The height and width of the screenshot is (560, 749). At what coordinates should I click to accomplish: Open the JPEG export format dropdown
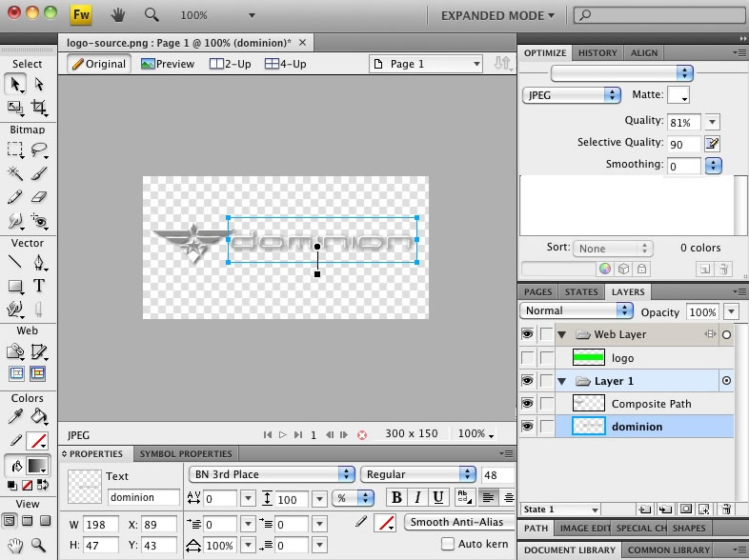point(572,95)
